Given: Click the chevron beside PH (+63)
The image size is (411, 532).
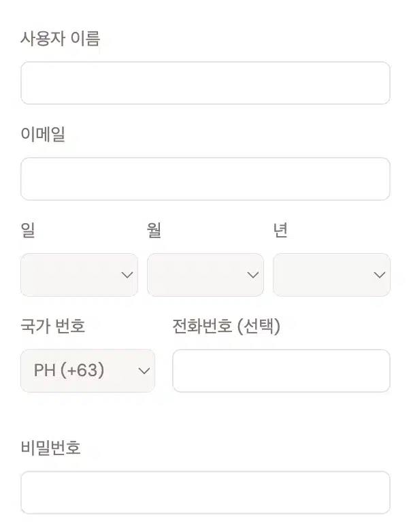Looking at the screenshot, I should (x=144, y=371).
